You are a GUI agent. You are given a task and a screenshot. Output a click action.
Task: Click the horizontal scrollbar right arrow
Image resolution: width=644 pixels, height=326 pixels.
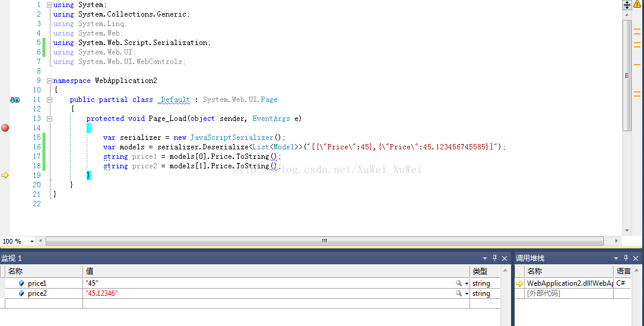(617, 241)
